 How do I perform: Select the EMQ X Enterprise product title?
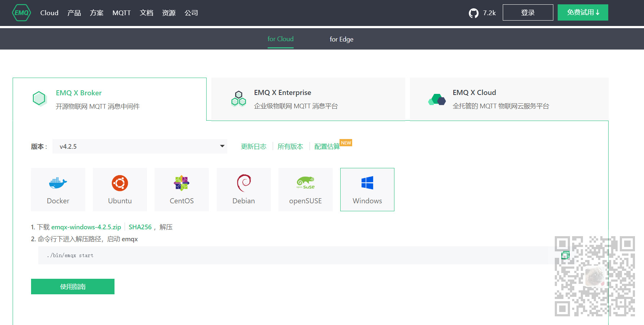(x=282, y=92)
